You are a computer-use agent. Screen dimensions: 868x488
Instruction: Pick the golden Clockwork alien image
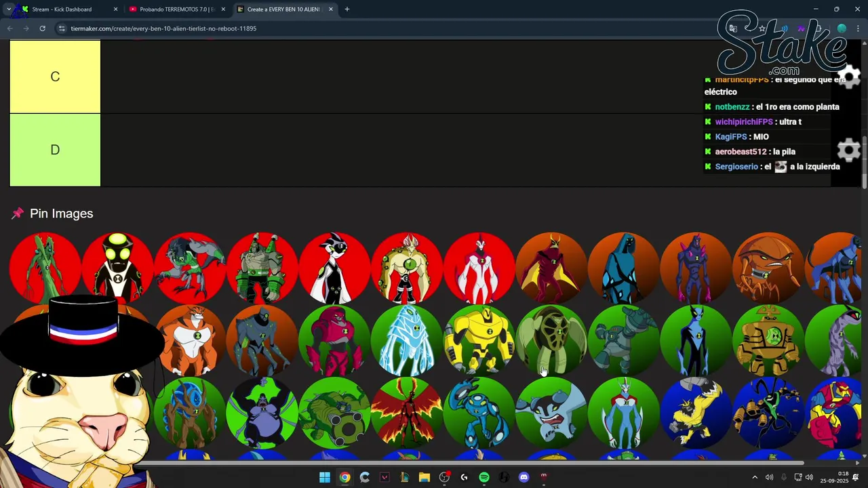[768, 340]
